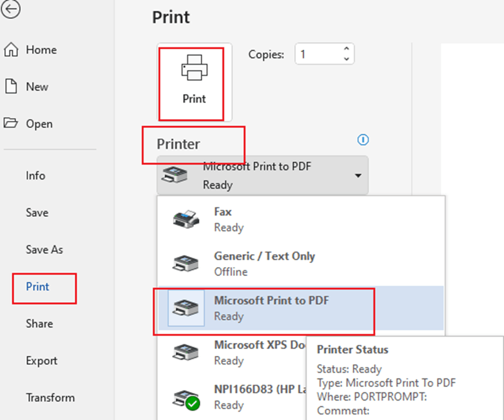This screenshot has height=420, width=504.
Task: Open the Home page in backstage menu
Action: [x=42, y=50]
